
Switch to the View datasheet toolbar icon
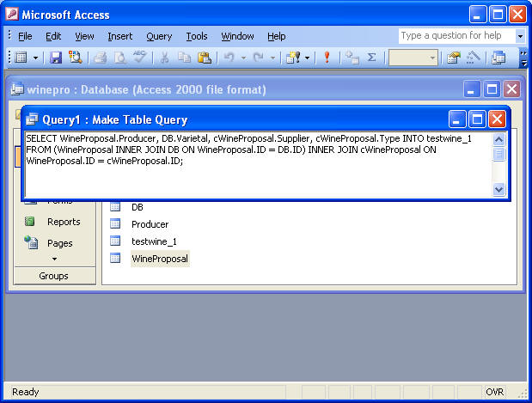[21, 58]
